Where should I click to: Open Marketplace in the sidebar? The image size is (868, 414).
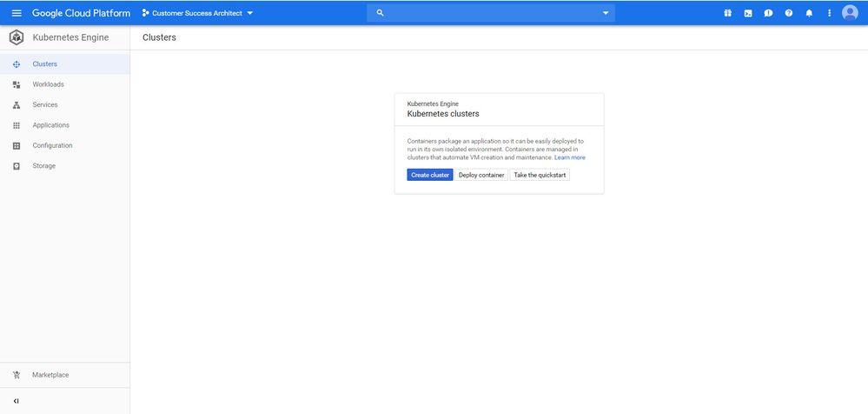click(x=65, y=375)
